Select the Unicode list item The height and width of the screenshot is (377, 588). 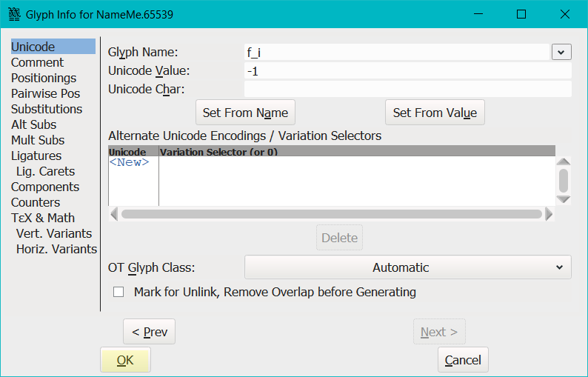pyautogui.click(x=53, y=47)
